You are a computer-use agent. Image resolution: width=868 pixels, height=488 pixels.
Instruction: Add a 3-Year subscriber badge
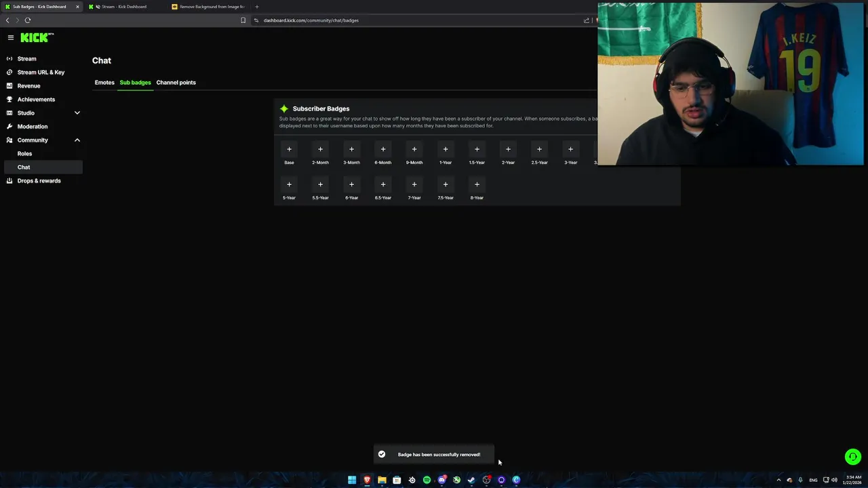coord(570,149)
